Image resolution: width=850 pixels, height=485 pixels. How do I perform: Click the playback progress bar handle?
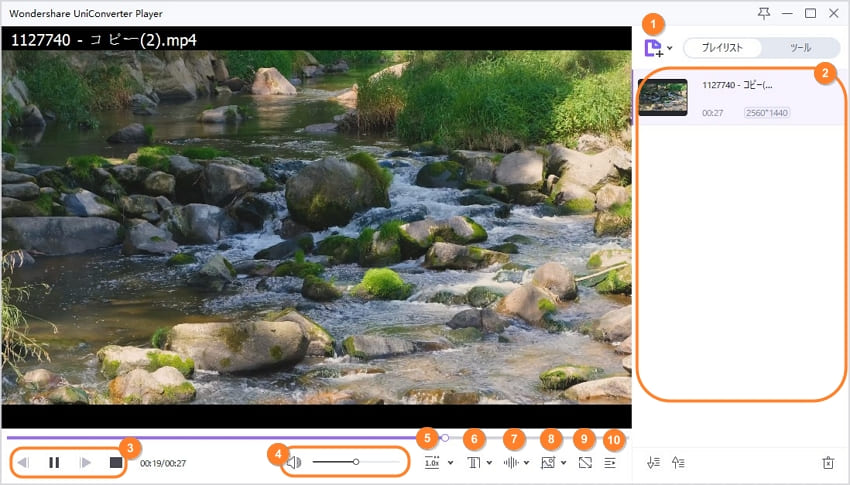(x=445, y=437)
